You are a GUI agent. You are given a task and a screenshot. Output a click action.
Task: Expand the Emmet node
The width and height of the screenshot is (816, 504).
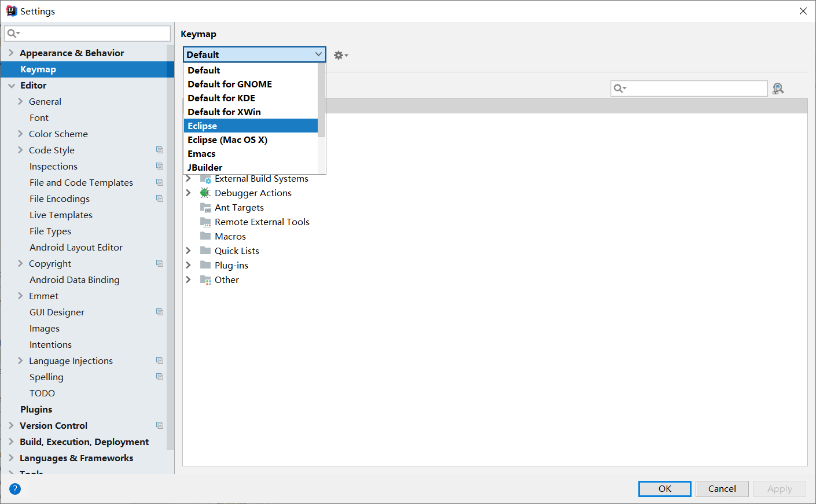click(20, 296)
